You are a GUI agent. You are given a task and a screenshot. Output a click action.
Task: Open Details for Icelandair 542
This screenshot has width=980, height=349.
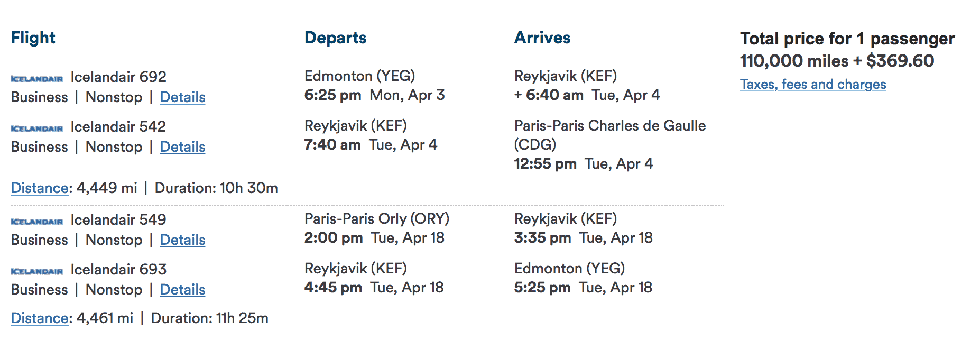(182, 147)
